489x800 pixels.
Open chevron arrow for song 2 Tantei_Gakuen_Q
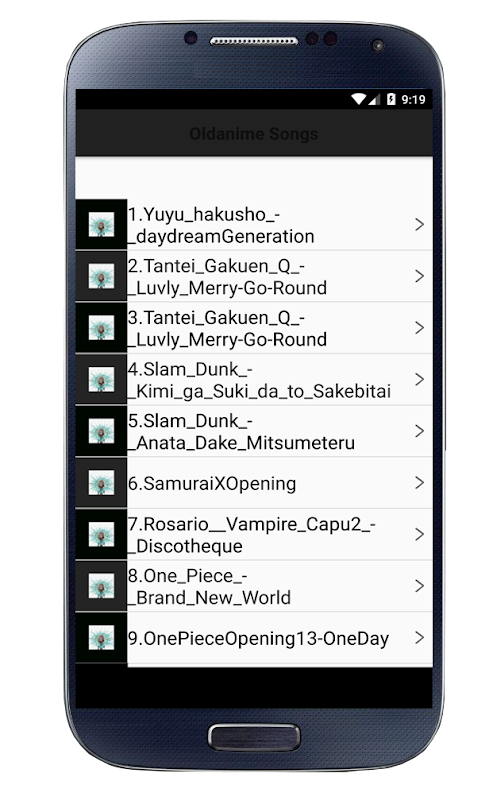pos(420,276)
